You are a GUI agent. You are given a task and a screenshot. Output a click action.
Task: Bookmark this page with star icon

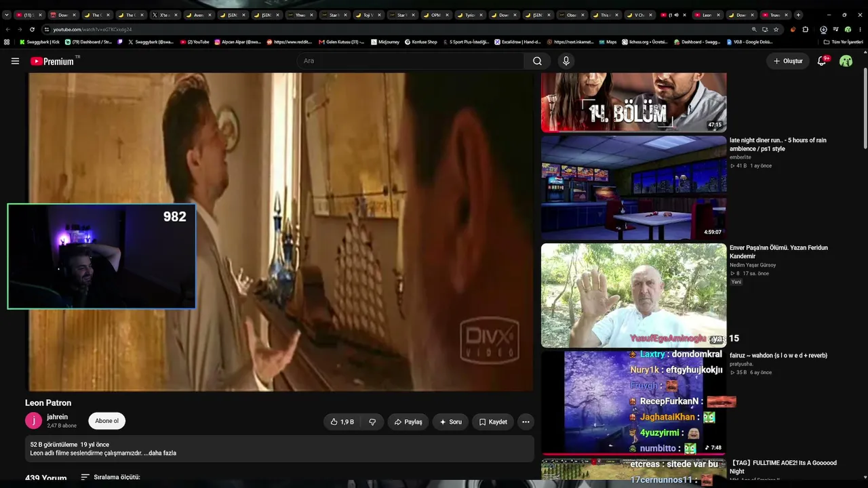point(776,29)
